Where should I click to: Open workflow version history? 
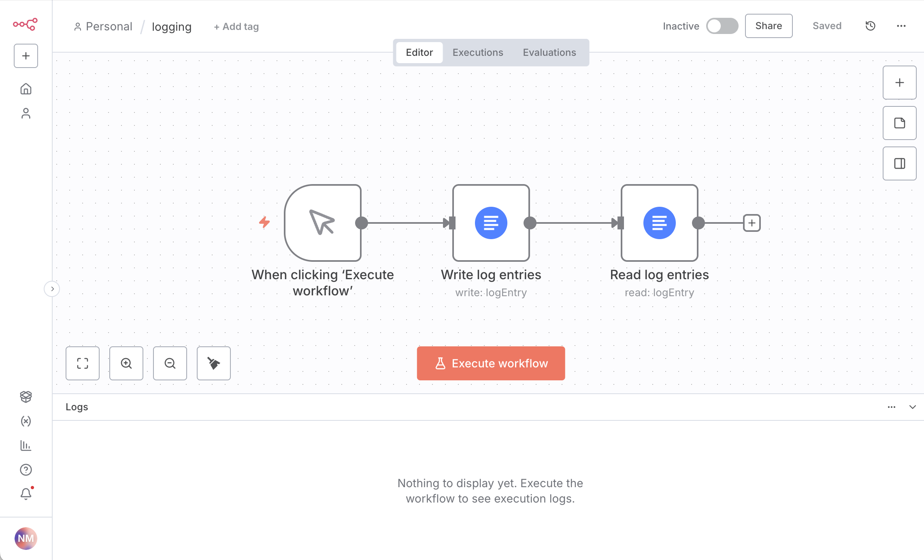(870, 26)
